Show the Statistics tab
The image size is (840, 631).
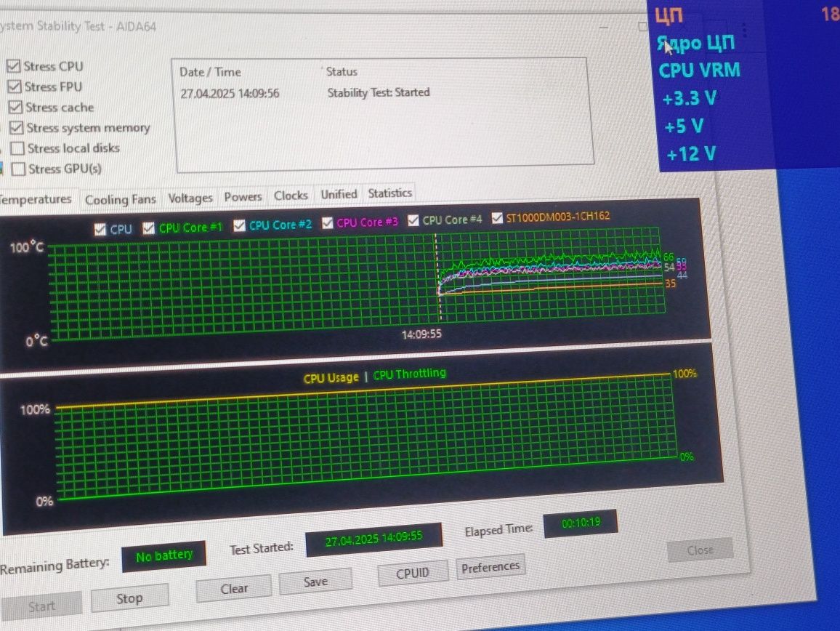point(390,193)
